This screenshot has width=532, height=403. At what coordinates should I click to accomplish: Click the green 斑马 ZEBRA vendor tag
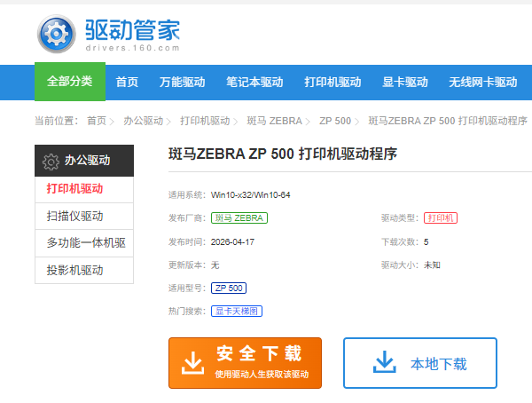(x=239, y=217)
